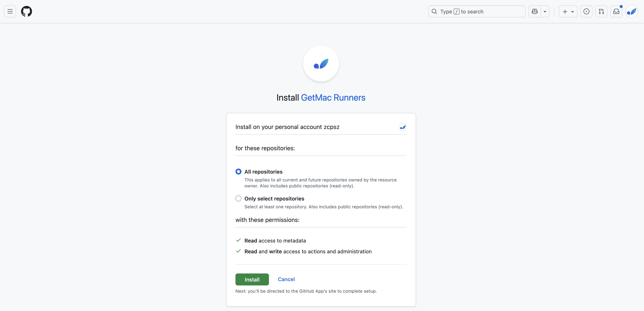The height and width of the screenshot is (311, 644).
Task: Open your profile avatar menu
Action: (x=632, y=11)
